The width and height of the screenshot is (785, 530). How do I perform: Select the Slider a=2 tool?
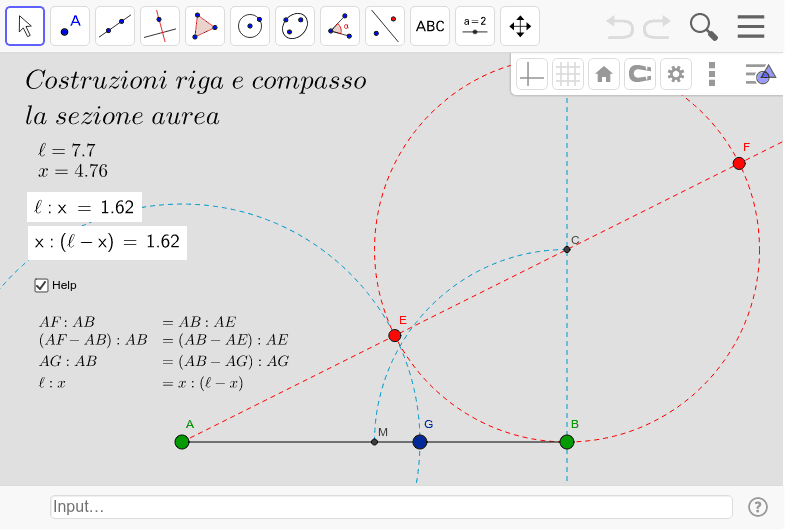point(475,26)
